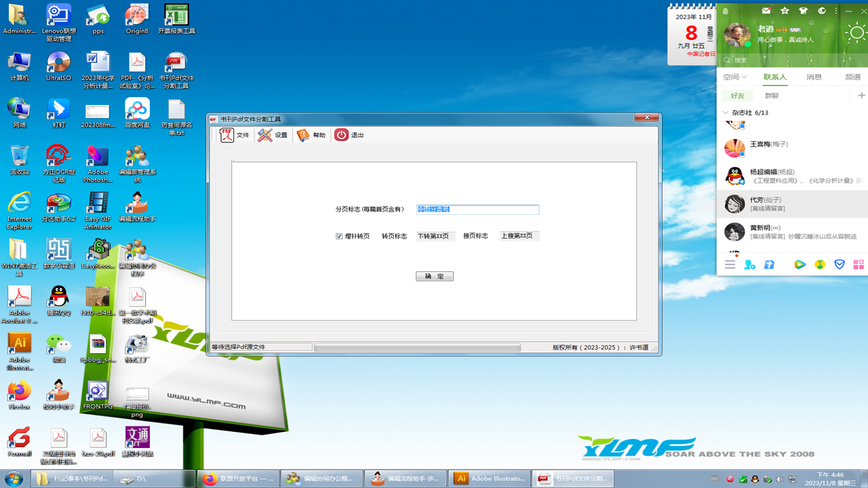The width and height of the screenshot is (868, 488).
Task: Click the plus icon to add contacts
Action: [861, 96]
